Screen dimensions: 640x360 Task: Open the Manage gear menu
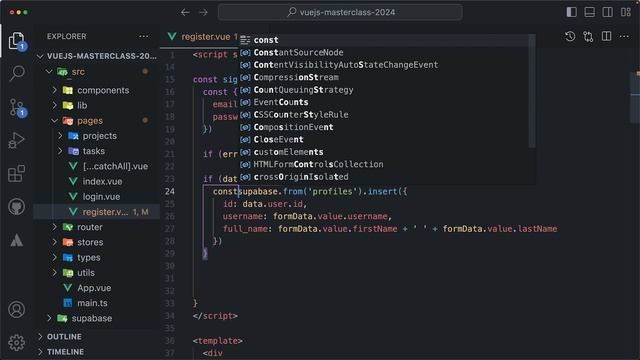click(x=17, y=342)
